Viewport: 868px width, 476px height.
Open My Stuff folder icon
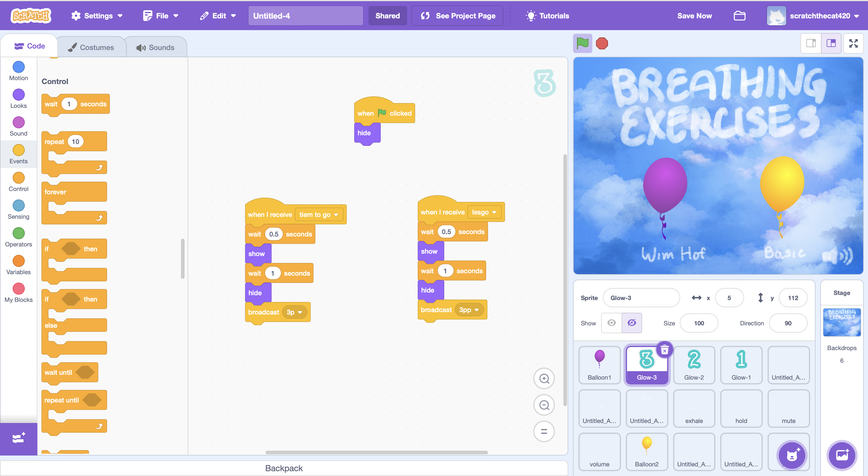tap(739, 16)
